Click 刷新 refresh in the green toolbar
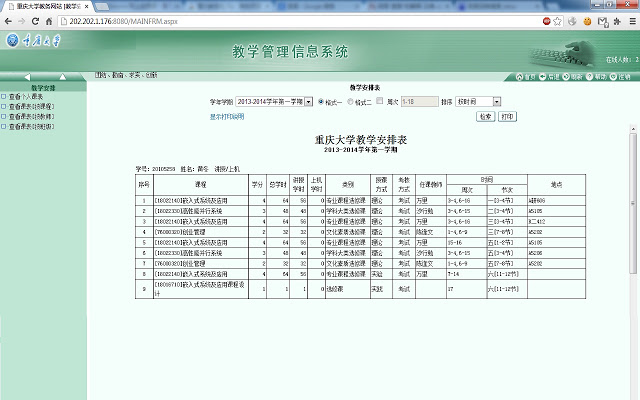Screen dimensions: 640x400 (573, 77)
